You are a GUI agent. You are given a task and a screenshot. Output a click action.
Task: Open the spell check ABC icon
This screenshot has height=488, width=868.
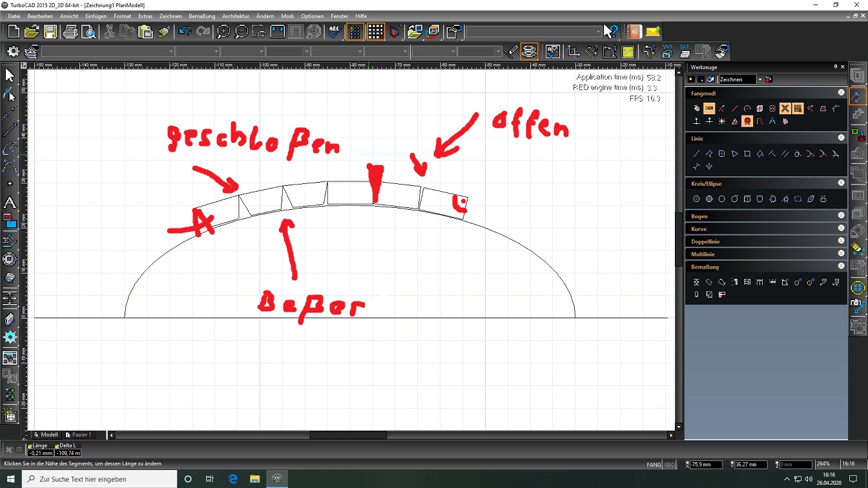[335, 32]
